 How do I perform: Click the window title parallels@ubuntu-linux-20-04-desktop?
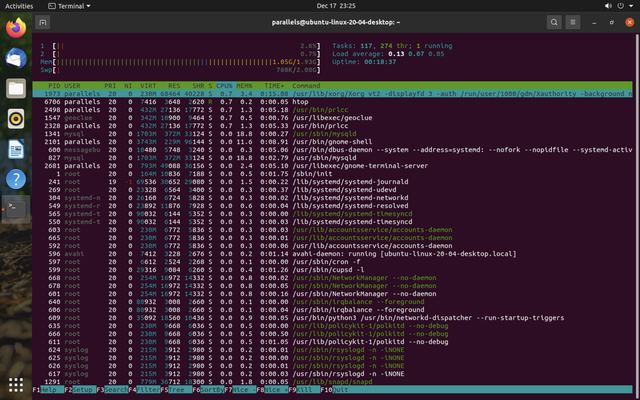[x=336, y=22]
